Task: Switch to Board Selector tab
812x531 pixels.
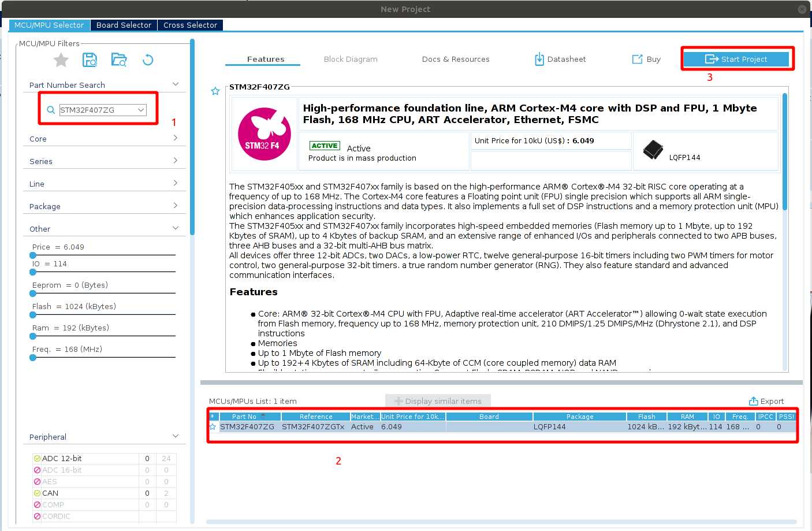Action: [124, 25]
